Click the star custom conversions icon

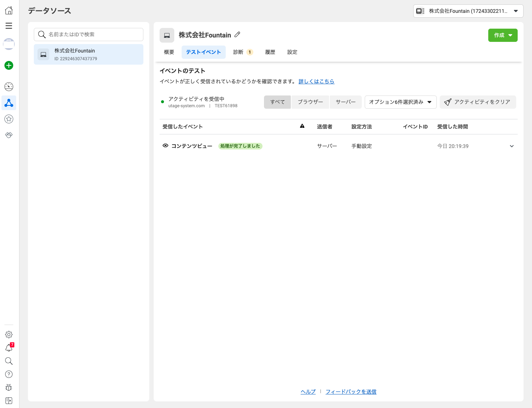point(9,119)
